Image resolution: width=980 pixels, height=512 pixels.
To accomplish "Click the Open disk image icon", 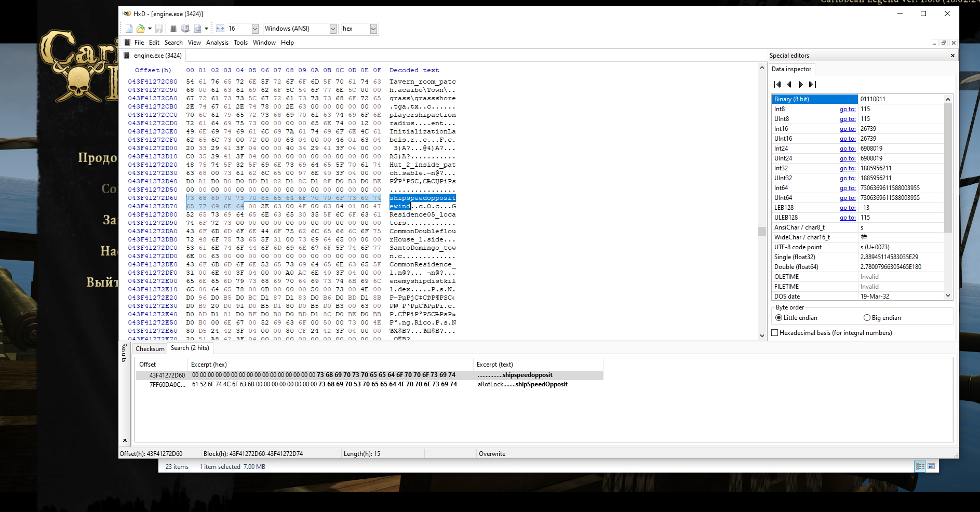I will [197, 29].
